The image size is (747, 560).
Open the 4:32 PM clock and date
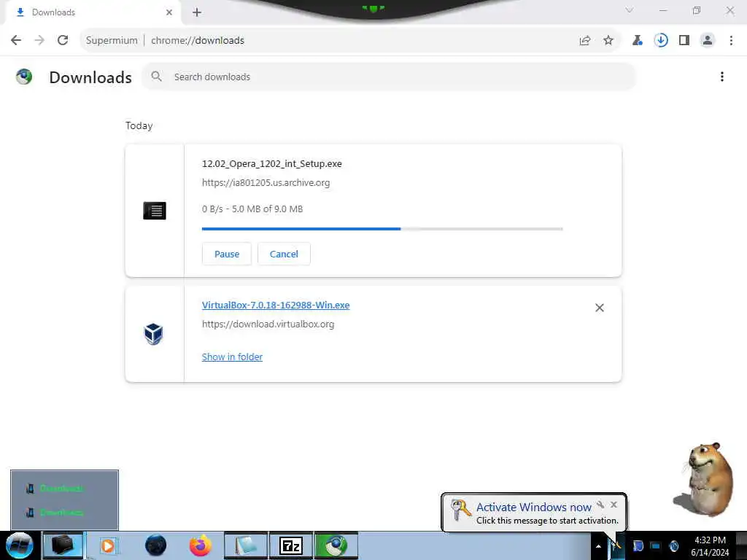click(710, 546)
